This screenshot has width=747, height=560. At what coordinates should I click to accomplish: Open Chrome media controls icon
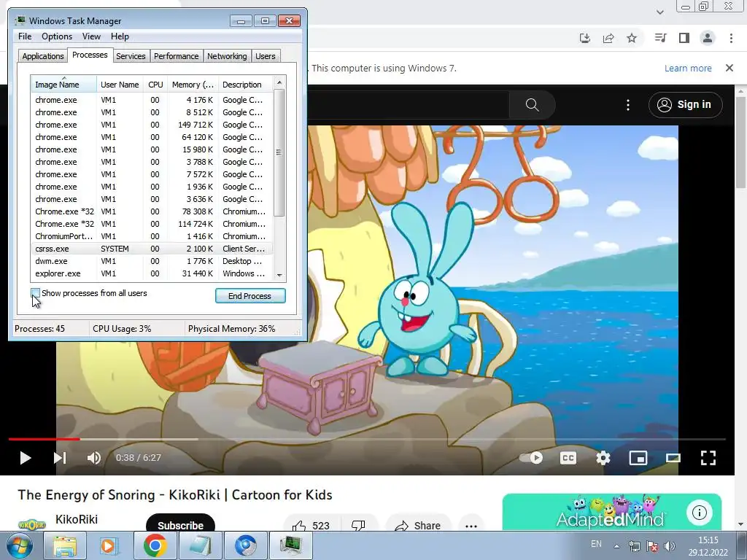[660, 38]
